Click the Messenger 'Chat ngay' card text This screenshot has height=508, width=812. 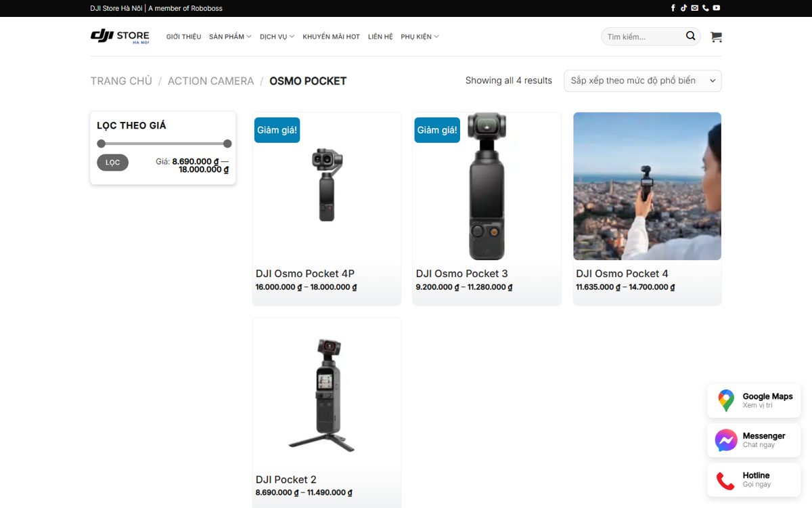click(759, 445)
